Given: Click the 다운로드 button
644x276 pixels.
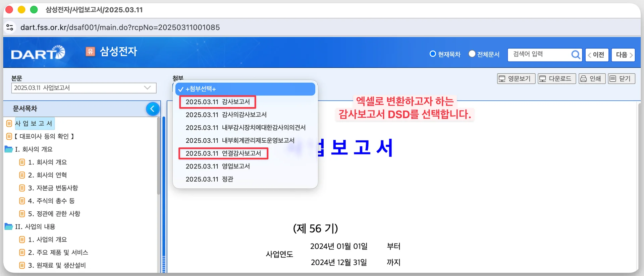Looking at the screenshot, I should click(x=556, y=79).
